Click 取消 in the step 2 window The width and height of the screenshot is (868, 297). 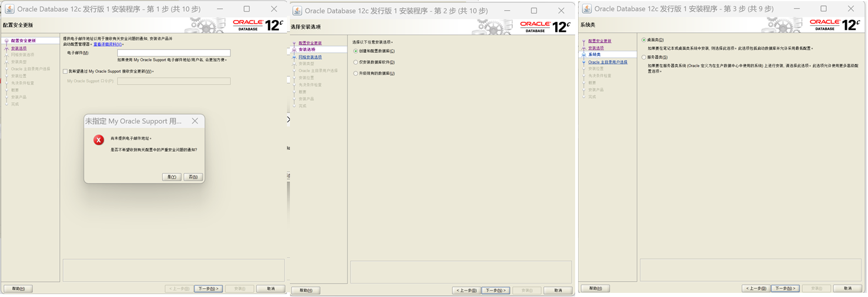(557, 291)
